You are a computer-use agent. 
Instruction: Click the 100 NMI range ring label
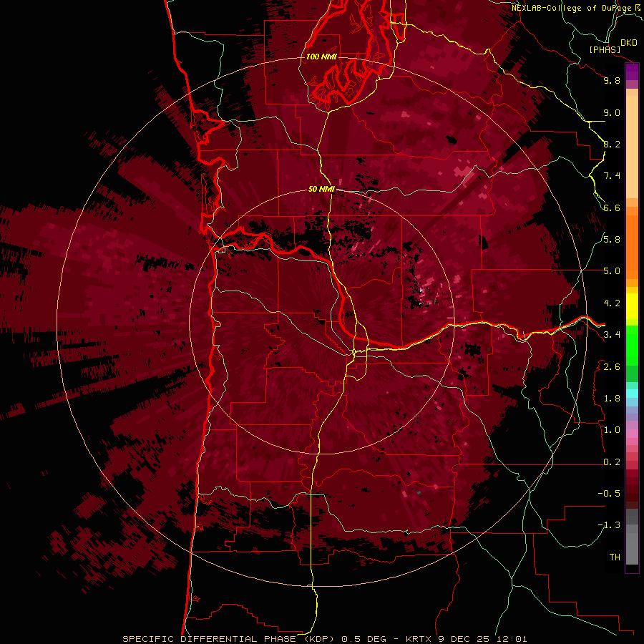click(321, 57)
